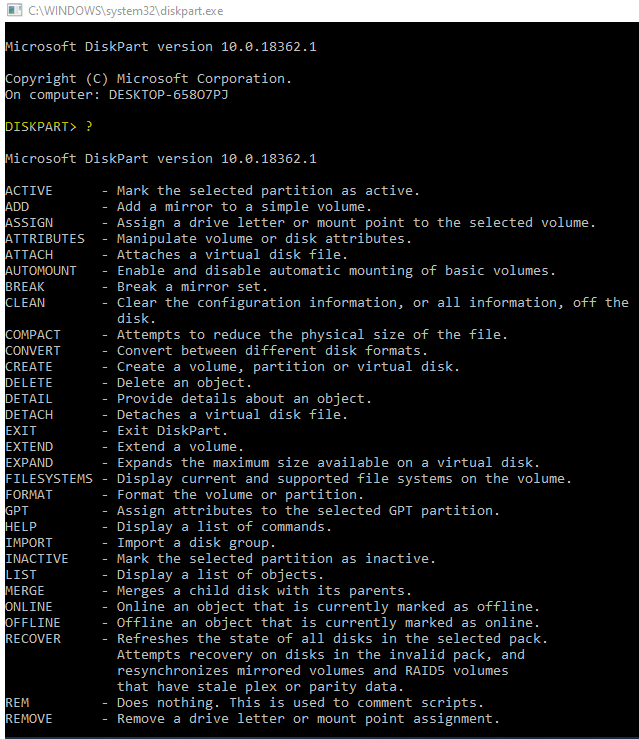The width and height of the screenshot is (639, 739).
Task: Click the OFFLINE command entry
Action: click(x=33, y=623)
